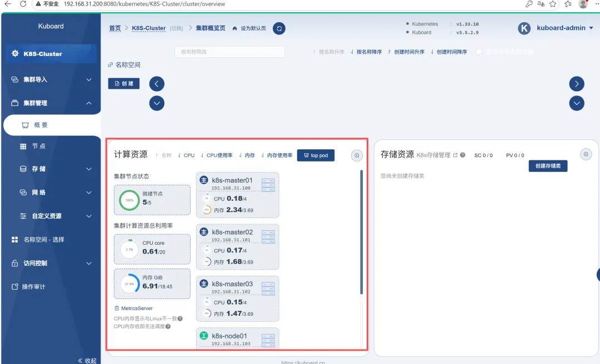
Task: Sort compute resources by 名称
Action: [x=164, y=155]
